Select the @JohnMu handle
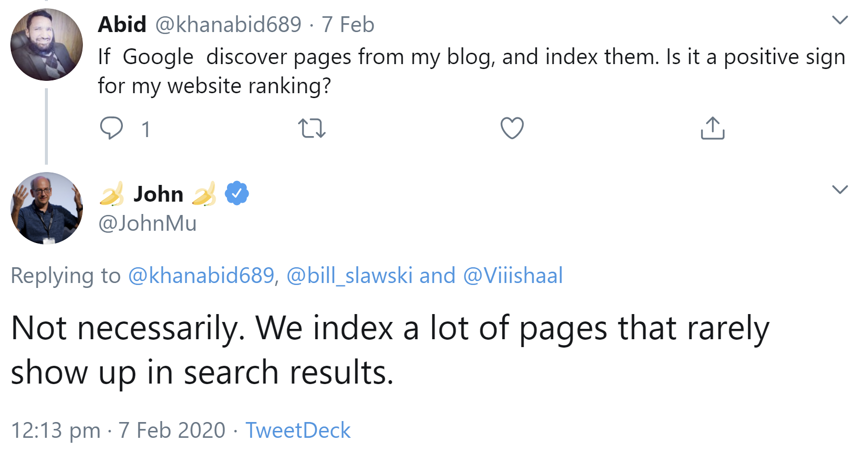868x460 pixels. pyautogui.click(x=147, y=223)
